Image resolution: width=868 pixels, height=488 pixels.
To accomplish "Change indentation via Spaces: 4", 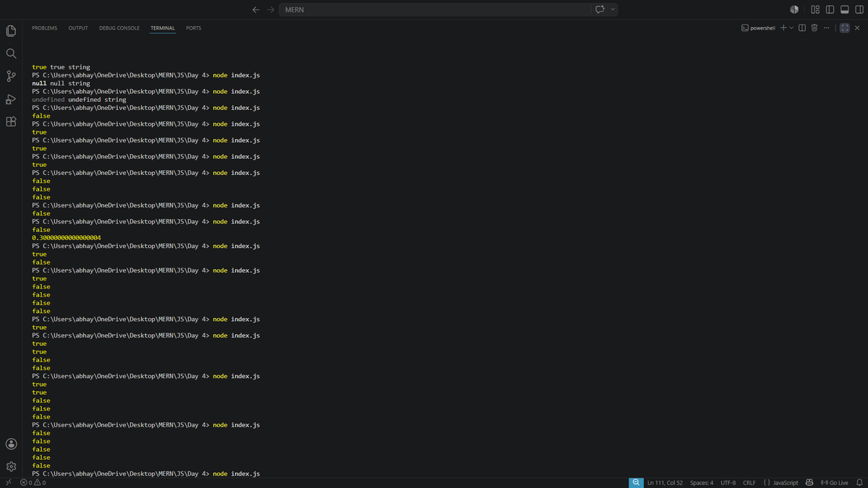I will (702, 482).
